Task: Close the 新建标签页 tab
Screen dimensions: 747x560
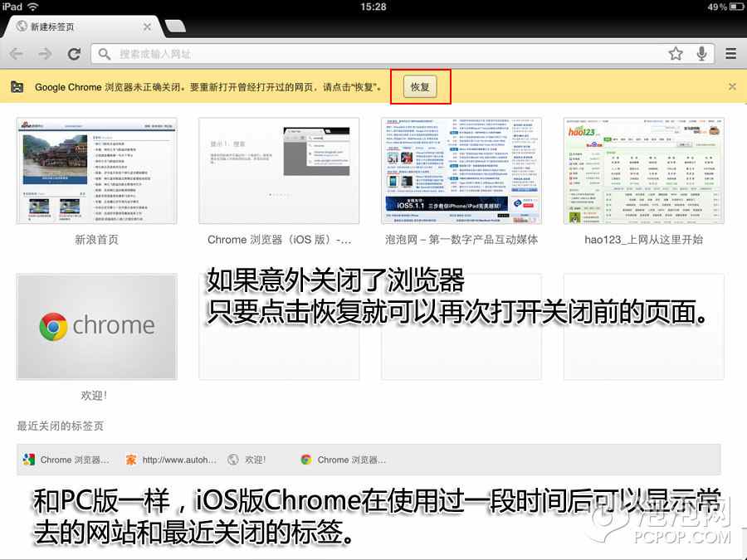Action: click(x=147, y=27)
